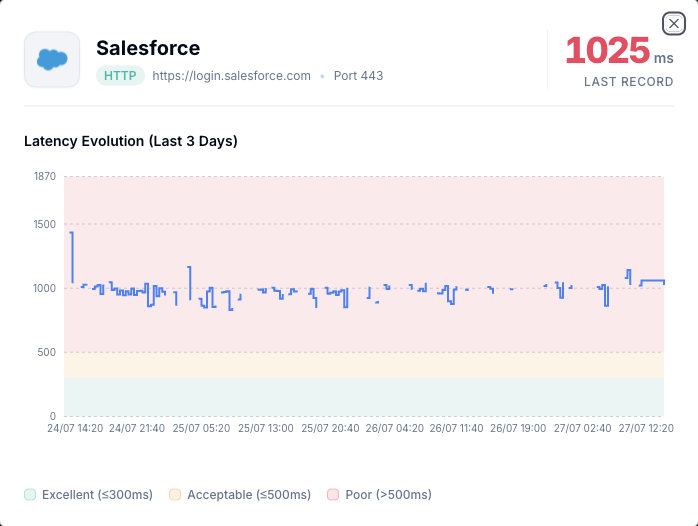Screen dimensions: 698x526
Task: Click the 27/07 02:40 x-axis label
Action: point(582,429)
